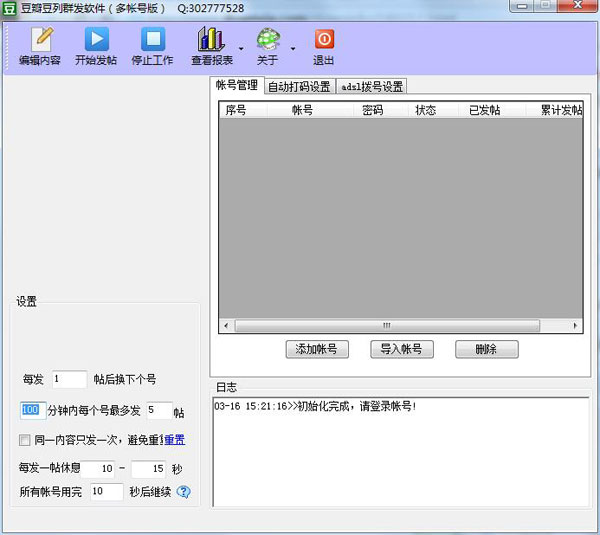600x535 pixels.
Task: Click the 密码 column header
Action: (379, 110)
